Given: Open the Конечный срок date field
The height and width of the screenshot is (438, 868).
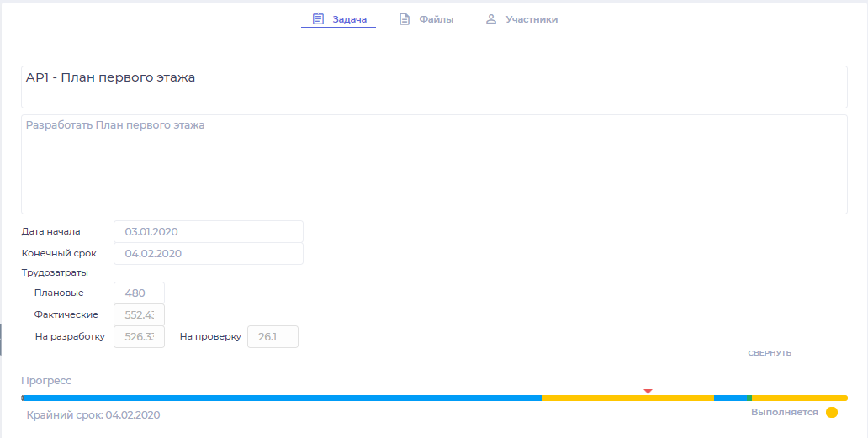Looking at the screenshot, I should (208, 253).
